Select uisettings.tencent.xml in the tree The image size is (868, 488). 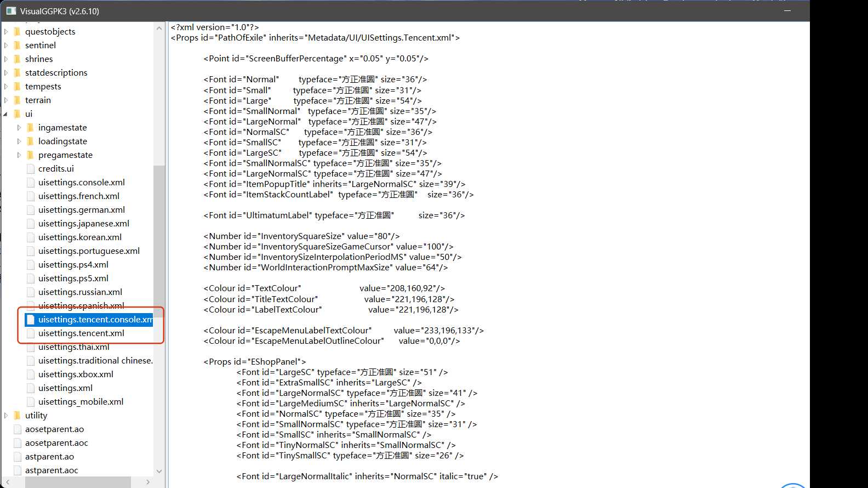(x=81, y=333)
